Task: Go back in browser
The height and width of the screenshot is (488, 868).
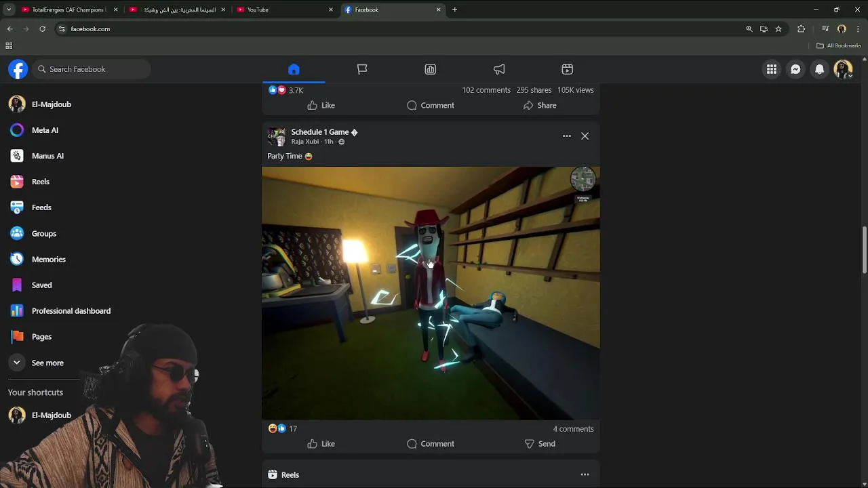Action: pos(9,28)
